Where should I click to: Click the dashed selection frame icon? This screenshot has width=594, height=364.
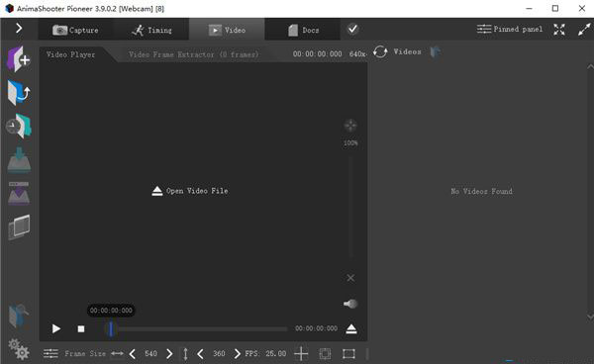pyautogui.click(x=325, y=354)
